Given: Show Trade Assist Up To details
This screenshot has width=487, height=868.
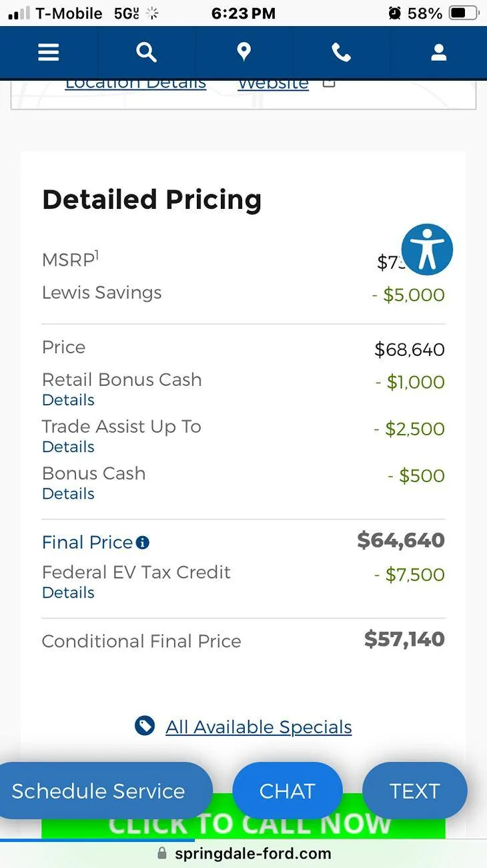Looking at the screenshot, I should [68, 447].
